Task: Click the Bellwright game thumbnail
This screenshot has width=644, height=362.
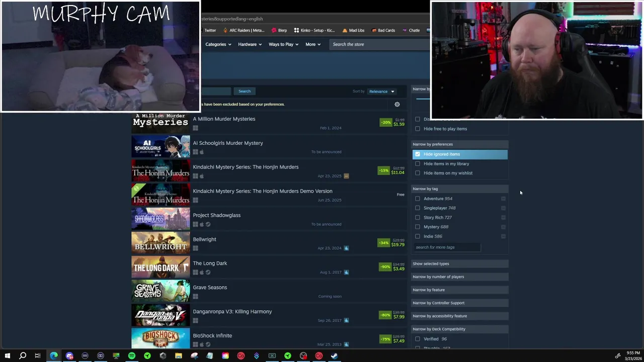Action: [x=160, y=243]
